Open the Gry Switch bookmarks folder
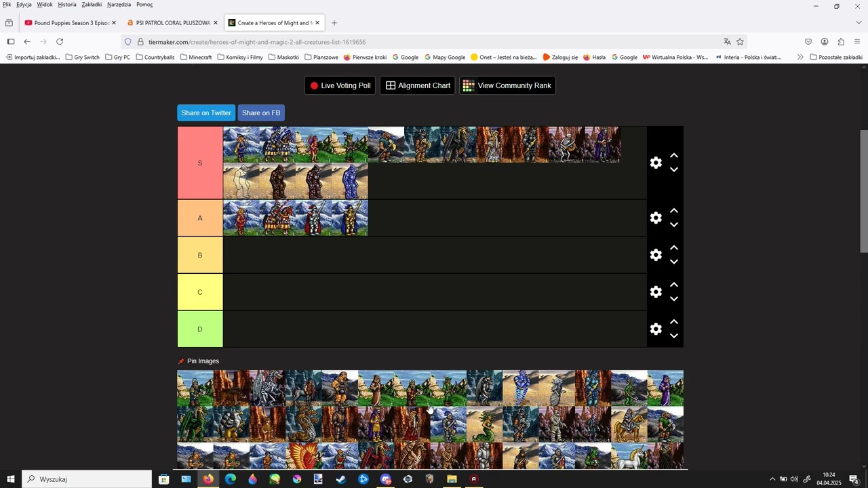868x488 pixels. (82, 58)
